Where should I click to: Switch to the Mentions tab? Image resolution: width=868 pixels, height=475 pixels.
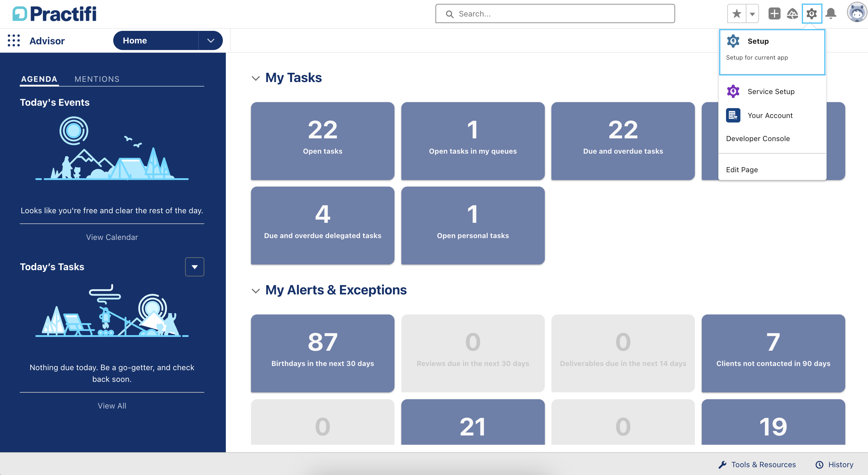pyautogui.click(x=97, y=79)
